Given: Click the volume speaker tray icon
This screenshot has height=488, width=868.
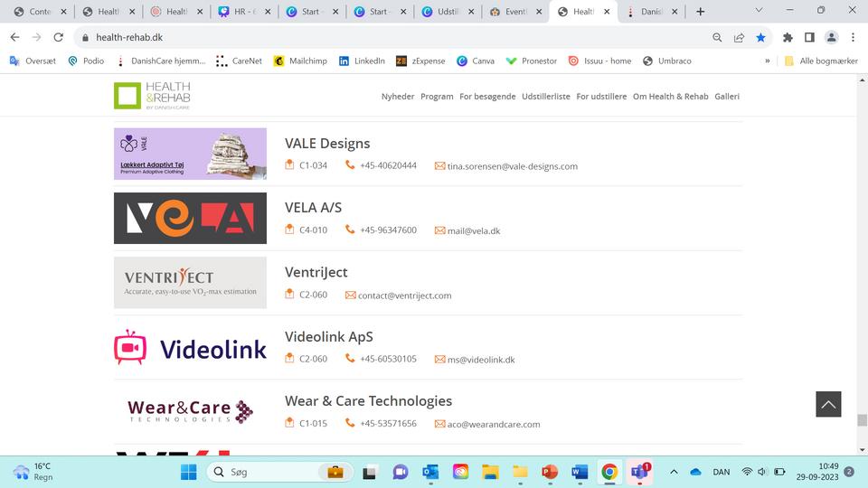Looking at the screenshot, I should [x=762, y=472].
